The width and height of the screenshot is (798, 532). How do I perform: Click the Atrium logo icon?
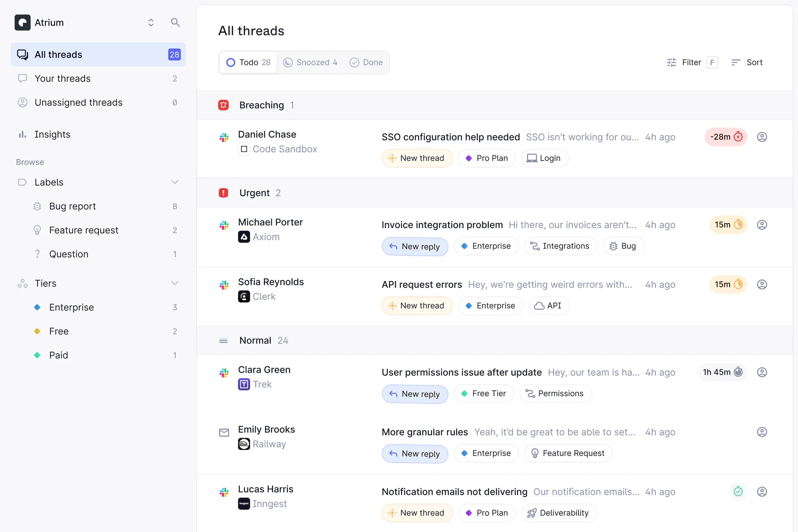coord(22,22)
